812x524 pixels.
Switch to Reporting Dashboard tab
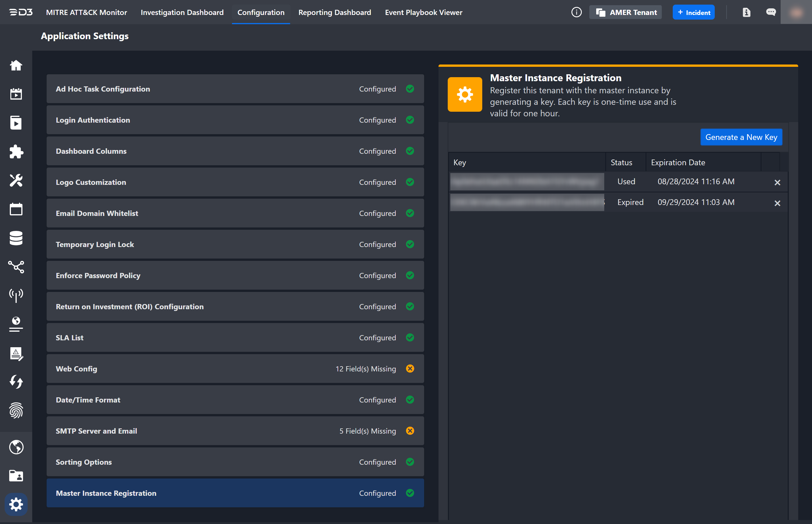click(x=335, y=13)
